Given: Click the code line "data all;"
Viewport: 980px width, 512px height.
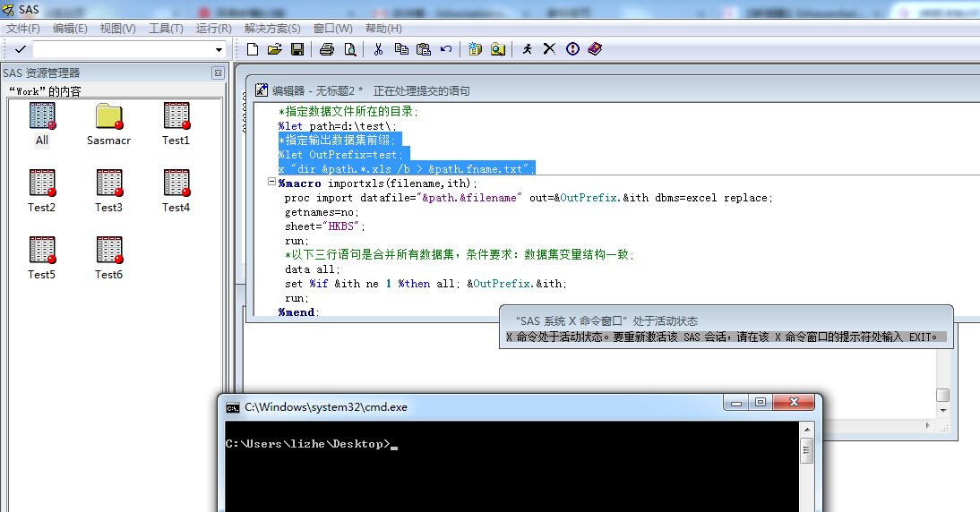Looking at the screenshot, I should click(313, 269).
